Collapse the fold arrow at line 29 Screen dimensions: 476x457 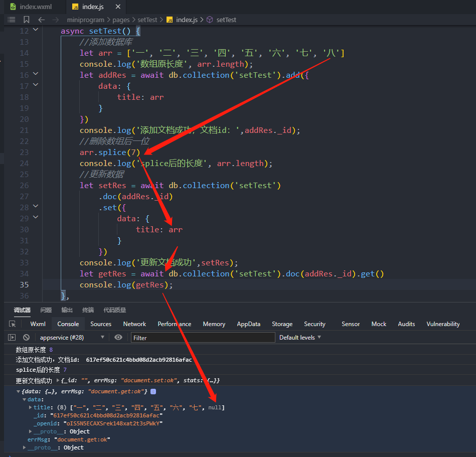pos(36,217)
